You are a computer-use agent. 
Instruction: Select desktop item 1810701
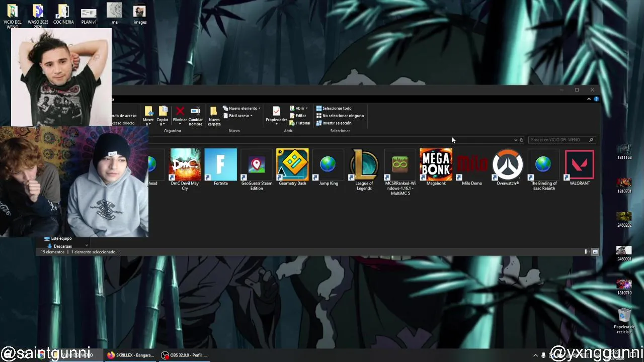pos(624,186)
